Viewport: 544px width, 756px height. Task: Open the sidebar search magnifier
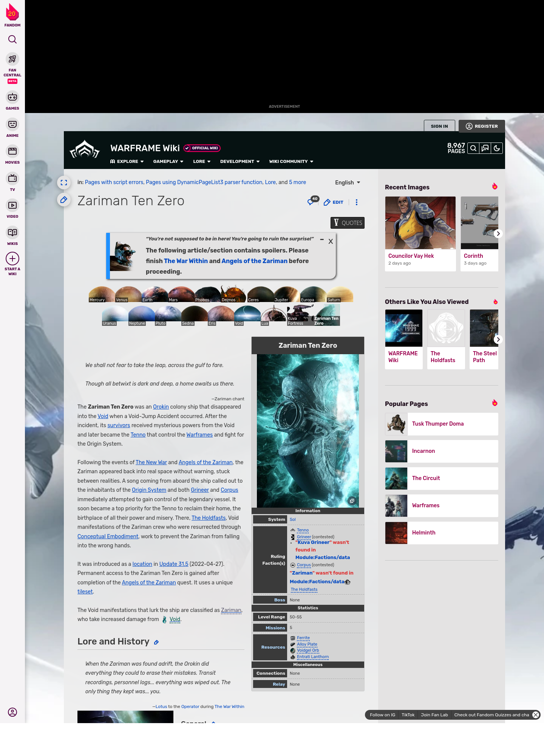(12, 40)
